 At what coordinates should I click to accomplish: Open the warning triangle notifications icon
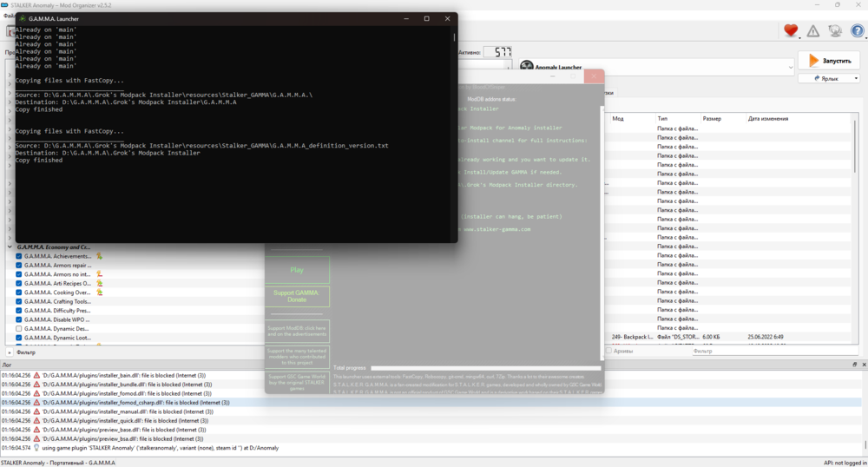tap(812, 31)
